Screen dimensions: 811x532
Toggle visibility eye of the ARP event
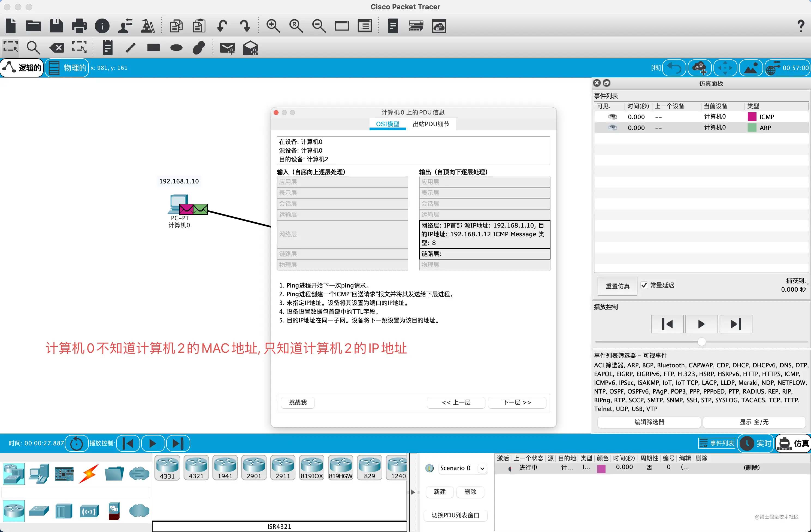[612, 128]
